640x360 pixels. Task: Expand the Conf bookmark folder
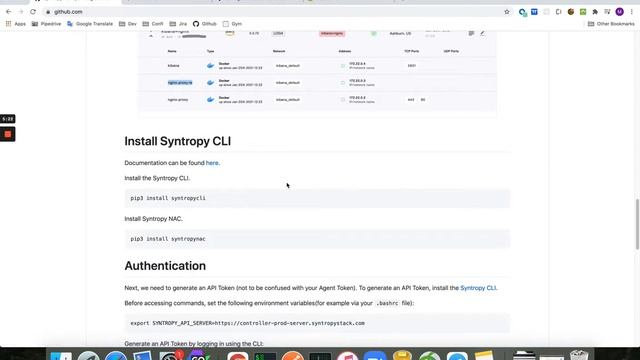[153, 24]
